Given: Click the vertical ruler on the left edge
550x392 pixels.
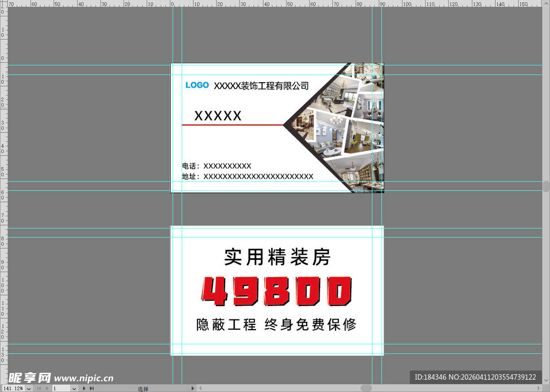Looking at the screenshot, I should tap(3, 188).
